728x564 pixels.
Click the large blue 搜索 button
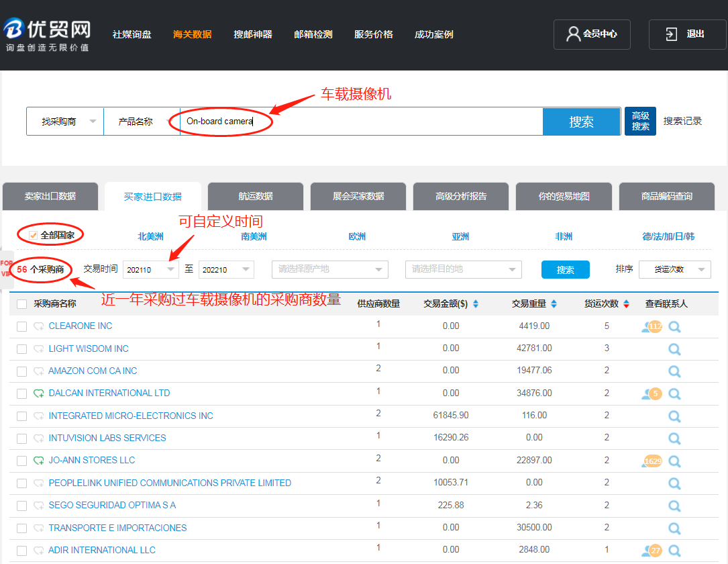pyautogui.click(x=582, y=122)
